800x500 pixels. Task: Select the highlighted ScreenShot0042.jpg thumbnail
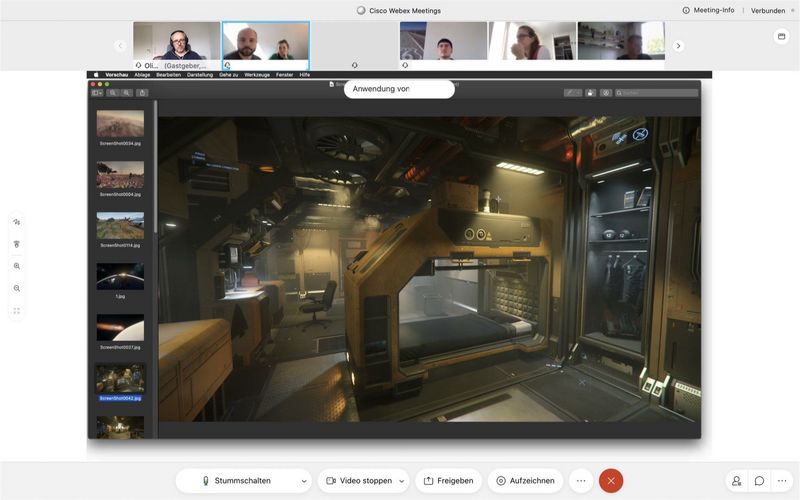(120, 379)
